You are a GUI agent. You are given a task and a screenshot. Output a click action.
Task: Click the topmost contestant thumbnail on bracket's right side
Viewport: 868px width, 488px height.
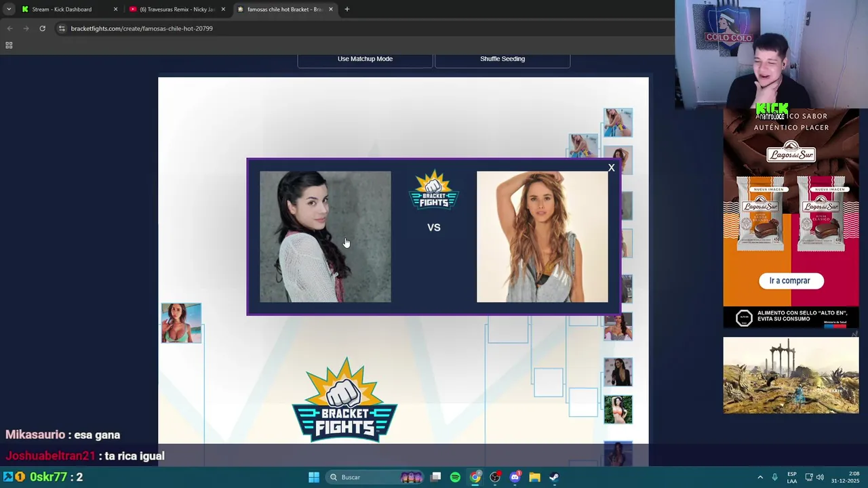[x=618, y=122]
